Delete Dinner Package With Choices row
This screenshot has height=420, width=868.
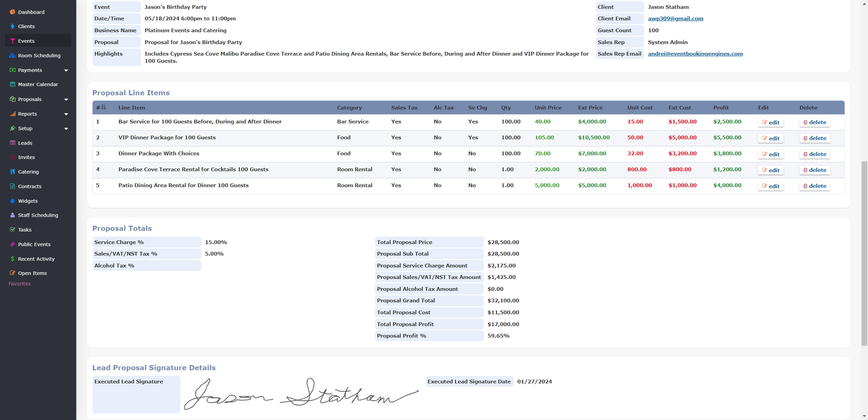pyautogui.click(x=815, y=154)
